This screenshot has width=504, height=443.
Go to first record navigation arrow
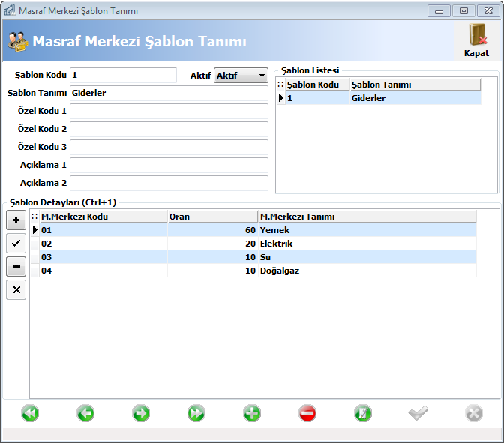coord(30,413)
